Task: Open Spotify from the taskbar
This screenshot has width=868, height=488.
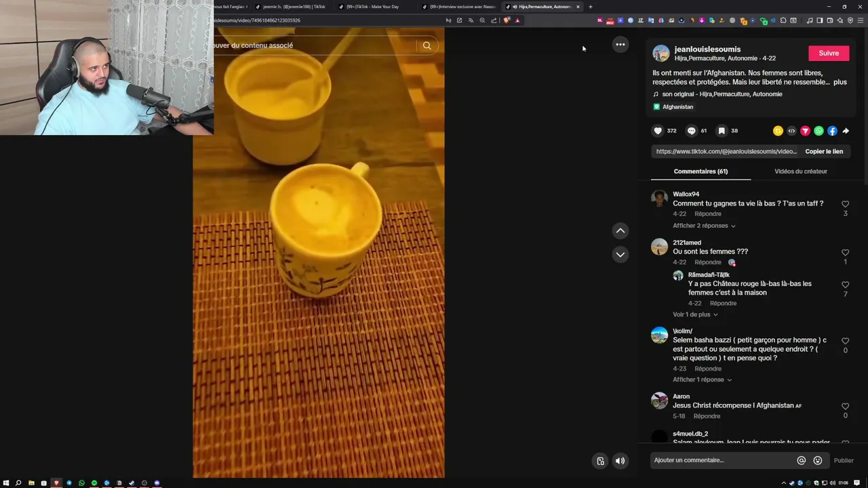Action: pos(94,483)
